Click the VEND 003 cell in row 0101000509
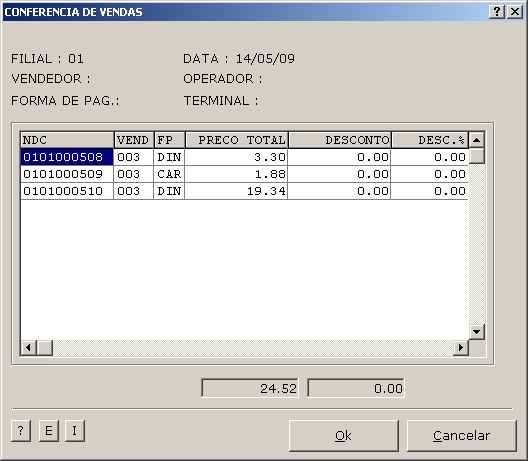 click(134, 174)
